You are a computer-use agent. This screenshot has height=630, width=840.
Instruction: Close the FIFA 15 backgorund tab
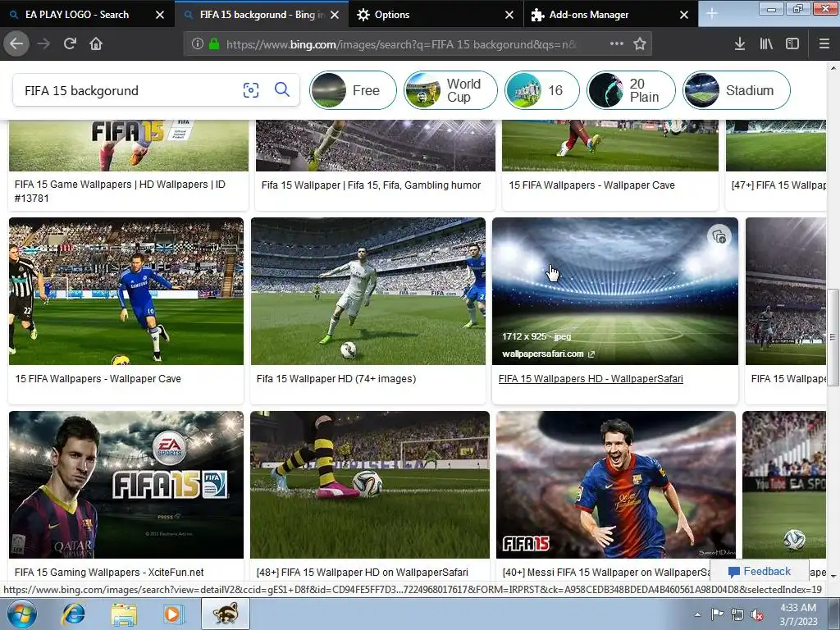[335, 15]
